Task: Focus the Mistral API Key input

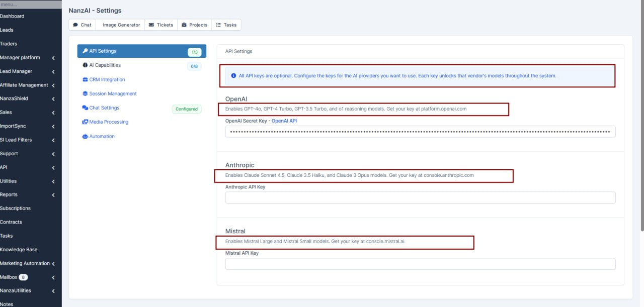Action: point(420,264)
